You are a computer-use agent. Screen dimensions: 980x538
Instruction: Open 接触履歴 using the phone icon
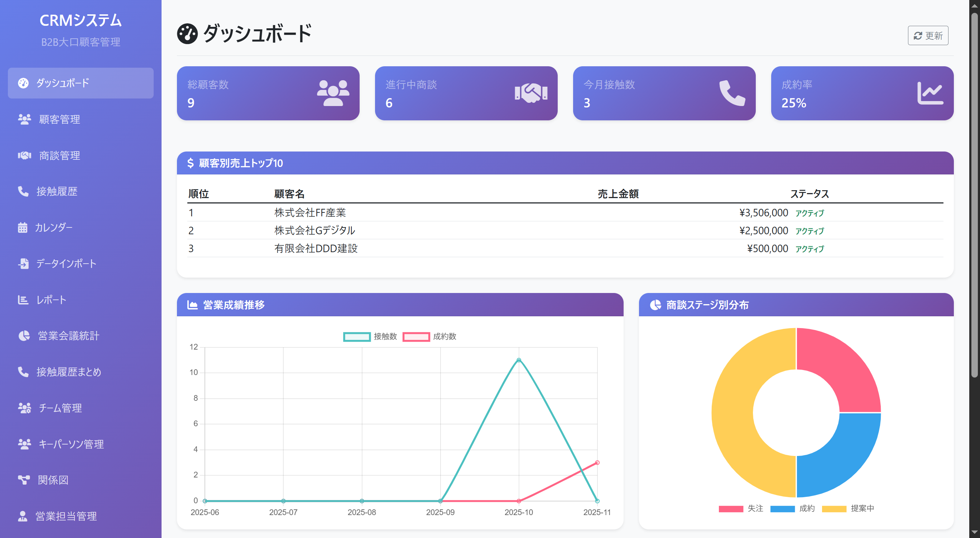pyautogui.click(x=23, y=191)
